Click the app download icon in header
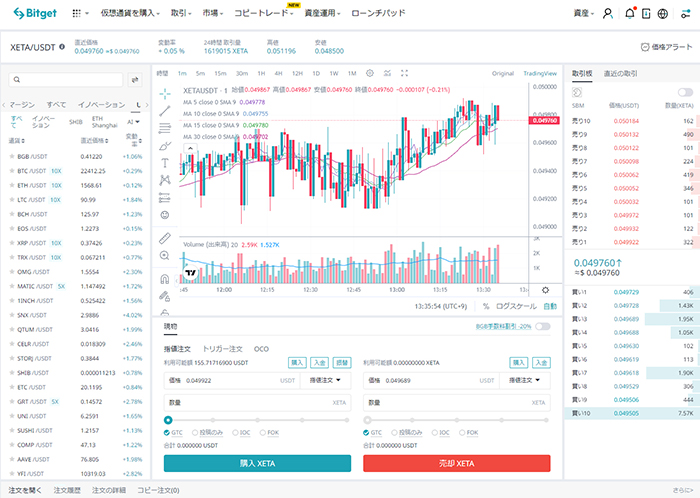700x498 pixels. coord(646,14)
